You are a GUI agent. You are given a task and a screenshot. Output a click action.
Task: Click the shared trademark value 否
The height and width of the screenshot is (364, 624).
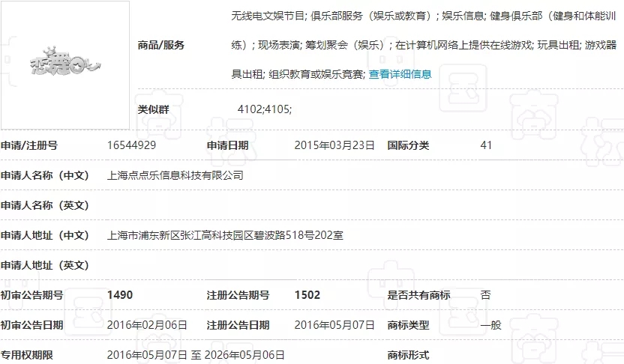(x=485, y=295)
